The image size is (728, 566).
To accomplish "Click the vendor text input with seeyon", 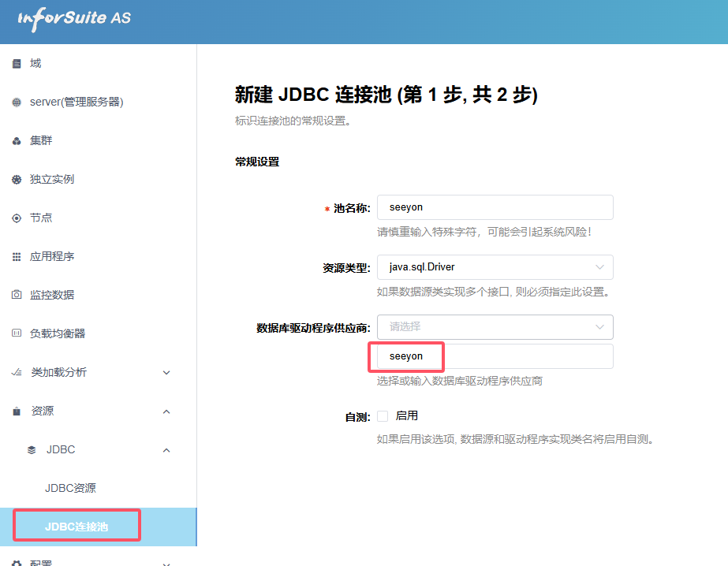I will click(x=495, y=356).
